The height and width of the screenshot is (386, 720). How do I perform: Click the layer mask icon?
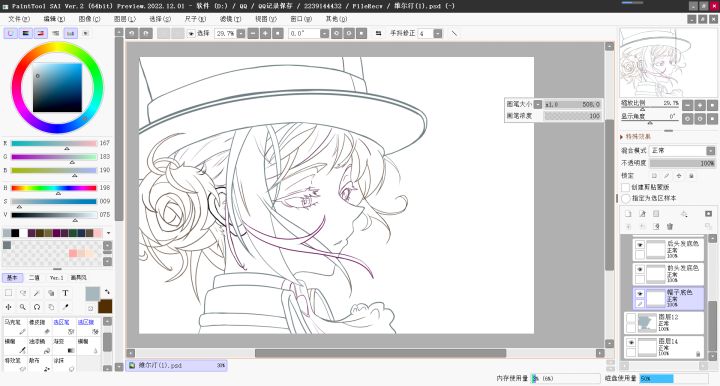click(x=708, y=214)
